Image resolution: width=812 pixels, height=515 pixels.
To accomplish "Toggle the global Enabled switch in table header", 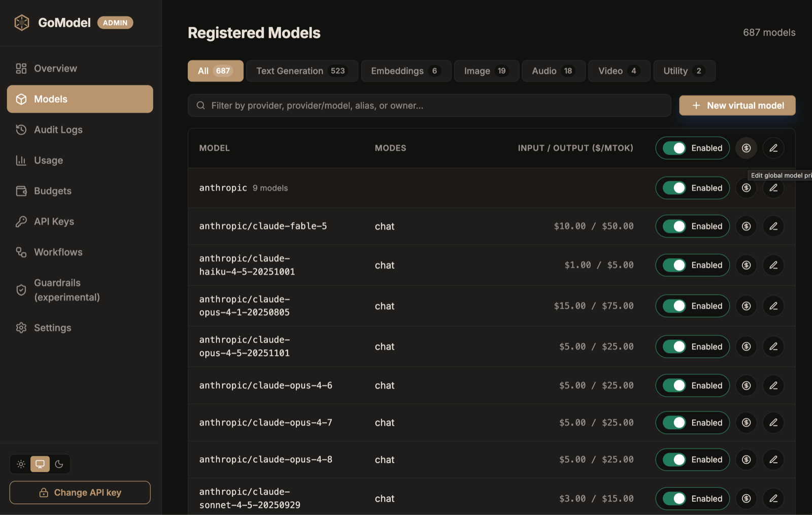I will (692, 148).
